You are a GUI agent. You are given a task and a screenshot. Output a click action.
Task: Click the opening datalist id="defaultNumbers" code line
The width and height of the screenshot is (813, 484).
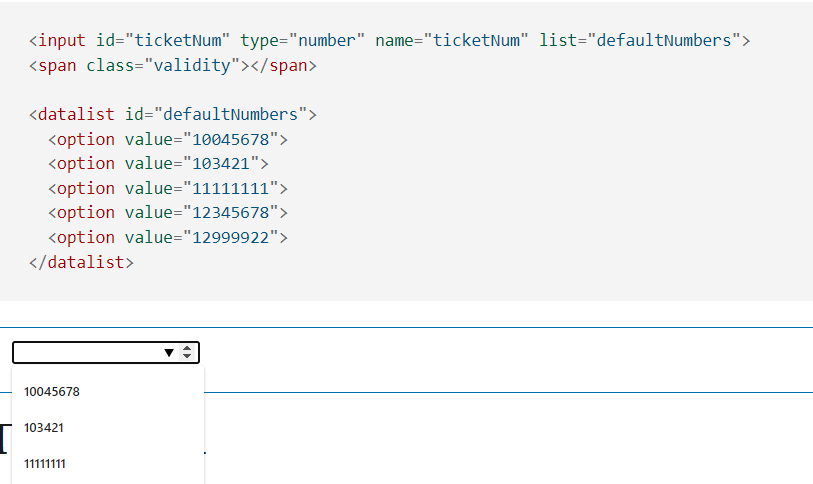point(173,114)
